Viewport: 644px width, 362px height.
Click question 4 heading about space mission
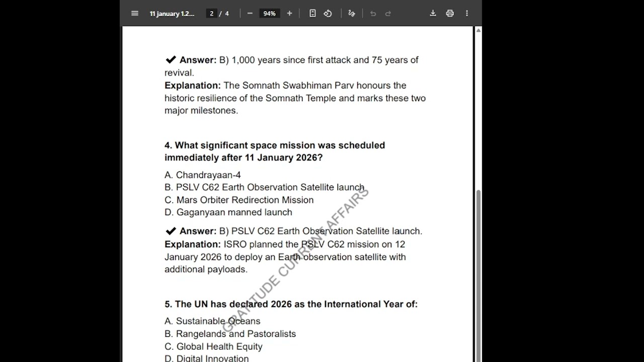[x=275, y=151]
